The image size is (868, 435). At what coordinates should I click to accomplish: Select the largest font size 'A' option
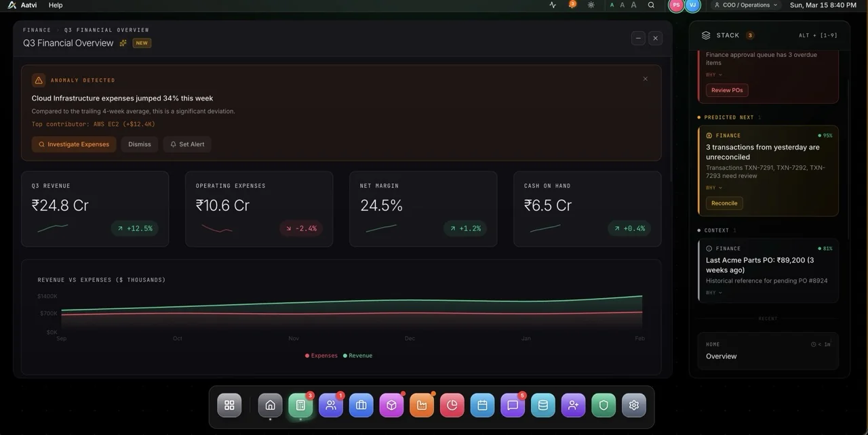634,5
